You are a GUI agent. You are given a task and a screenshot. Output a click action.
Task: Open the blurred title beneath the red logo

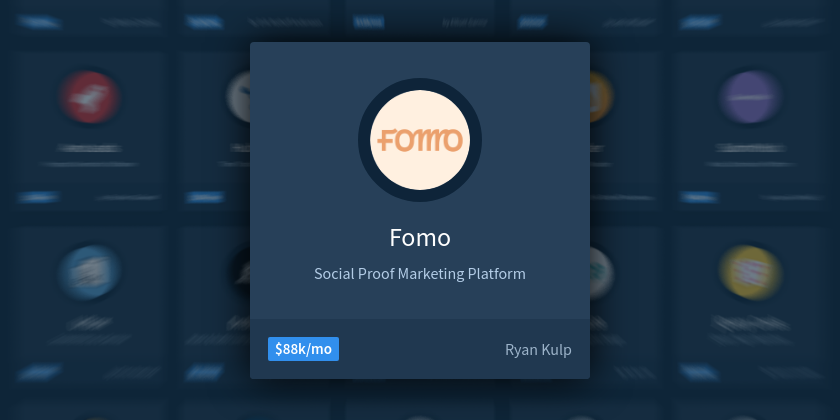(89, 147)
